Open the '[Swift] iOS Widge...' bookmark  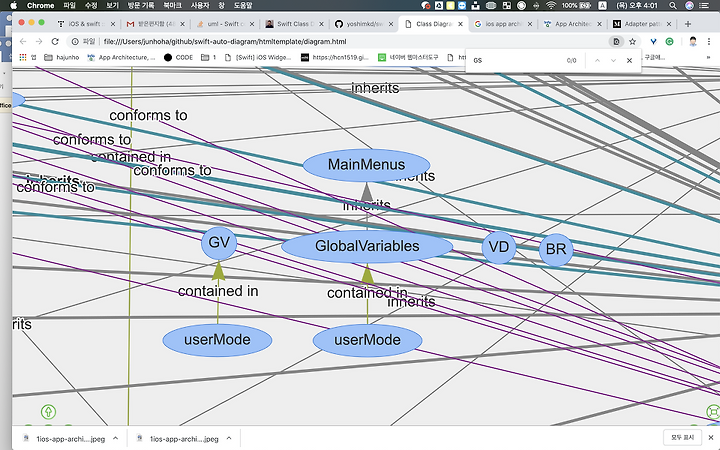[258, 57]
